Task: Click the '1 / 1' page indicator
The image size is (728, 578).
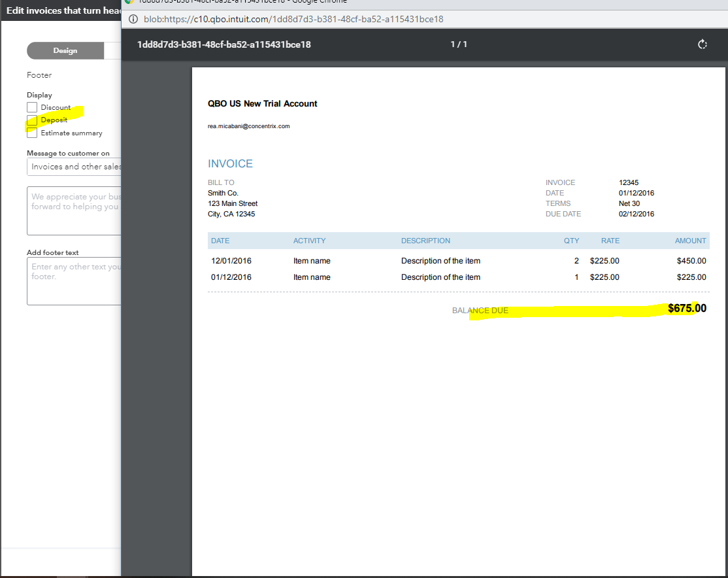Action: tap(457, 44)
